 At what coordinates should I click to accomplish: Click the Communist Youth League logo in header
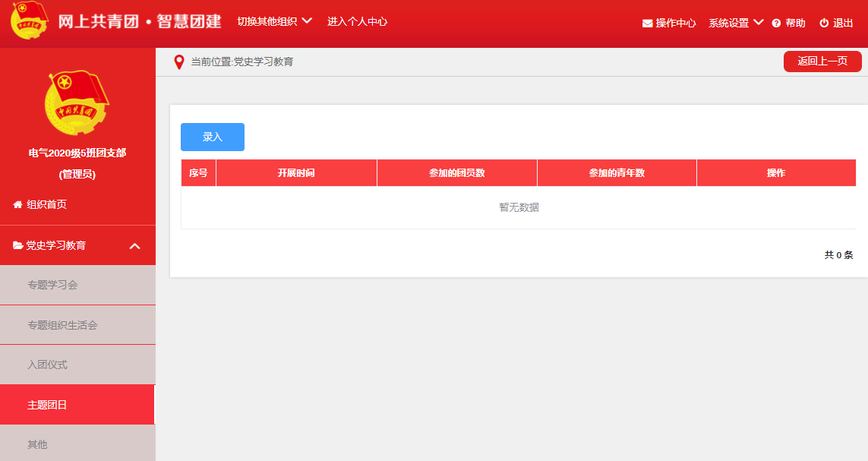tap(30, 21)
